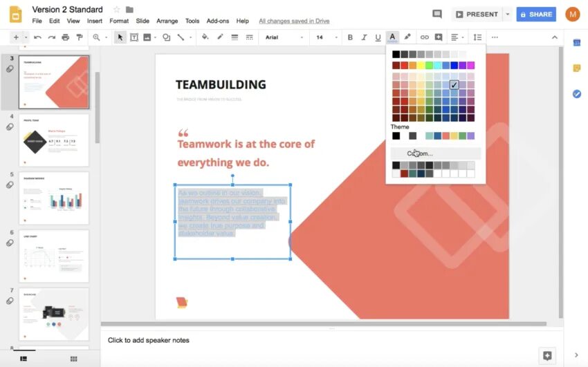Click the Highlight color marker icon
The width and height of the screenshot is (588, 367).
coord(407,37)
